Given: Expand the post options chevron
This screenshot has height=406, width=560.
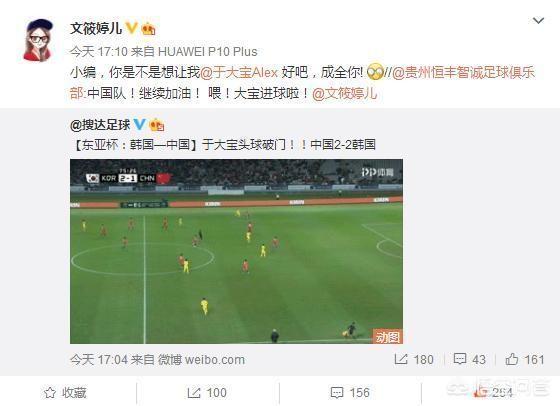Looking at the screenshot, I should (538, 21).
